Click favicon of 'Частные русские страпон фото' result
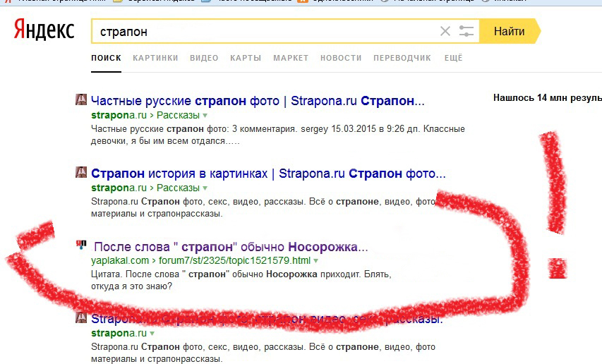The height and width of the screenshot is (364, 602). [81, 99]
